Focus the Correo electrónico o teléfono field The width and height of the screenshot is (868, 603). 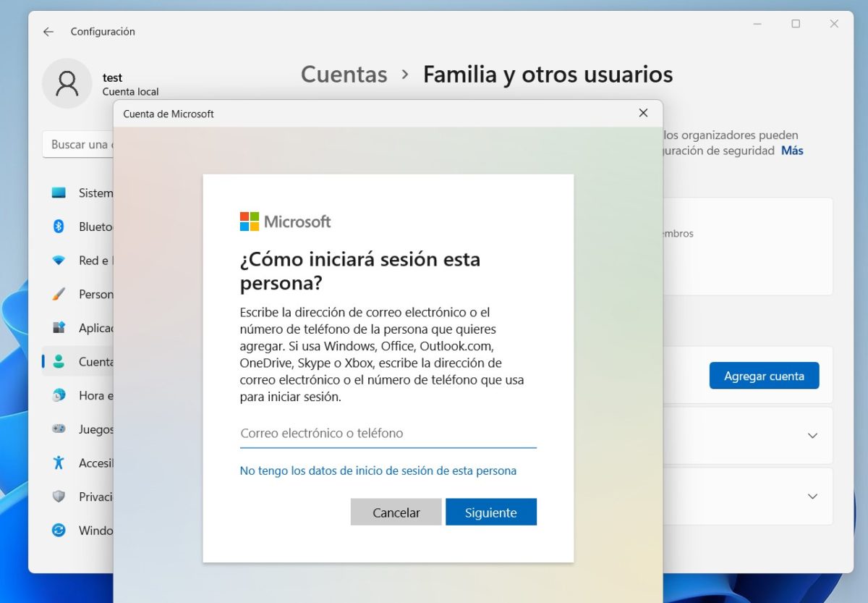click(x=388, y=434)
